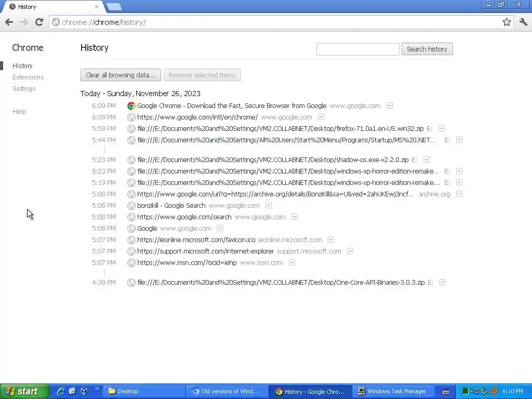
Task: Click the globe favicon beside bonzikill search entry
Action: click(x=131, y=206)
